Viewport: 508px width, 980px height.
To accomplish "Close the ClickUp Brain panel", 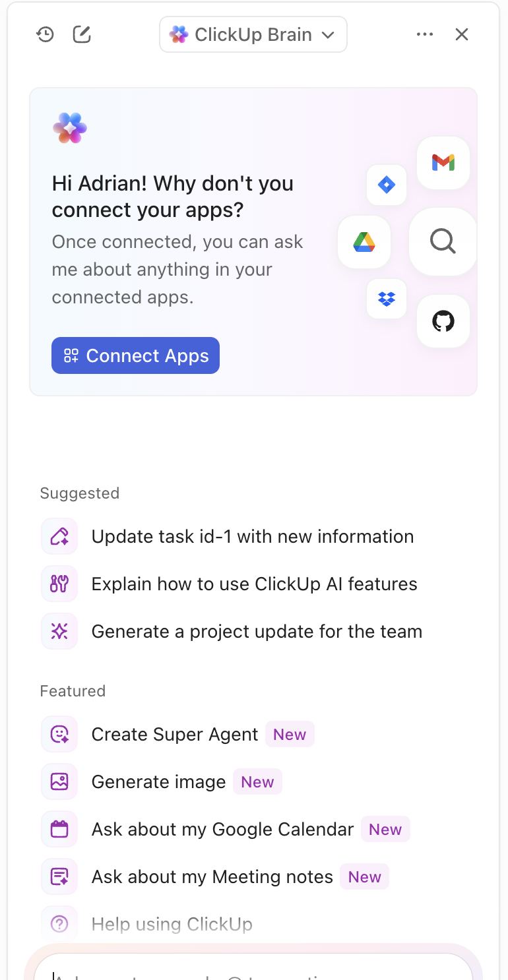I will [462, 34].
